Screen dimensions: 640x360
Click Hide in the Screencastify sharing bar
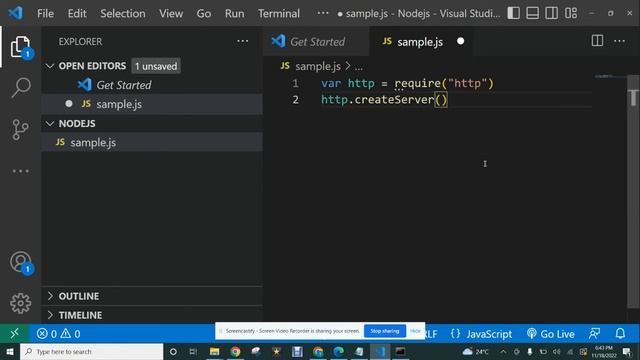click(x=415, y=331)
